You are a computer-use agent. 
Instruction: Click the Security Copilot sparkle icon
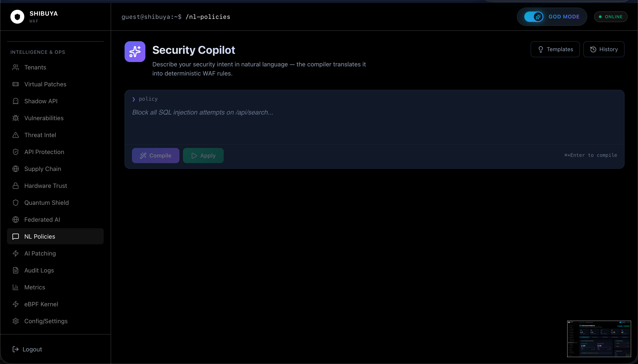pos(135,51)
